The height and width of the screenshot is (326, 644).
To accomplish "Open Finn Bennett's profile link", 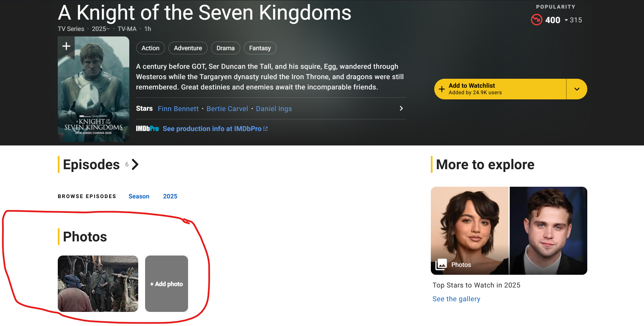I will [178, 109].
